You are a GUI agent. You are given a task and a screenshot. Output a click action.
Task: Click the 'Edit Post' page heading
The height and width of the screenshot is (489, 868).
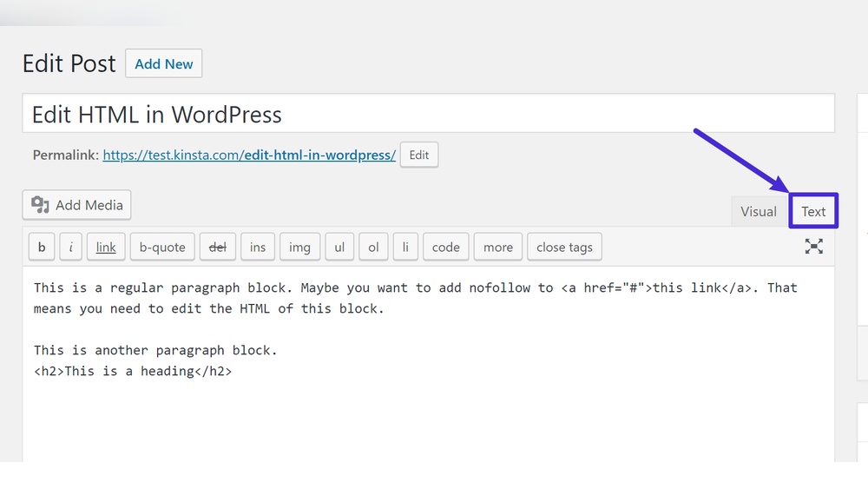pyautogui.click(x=69, y=63)
